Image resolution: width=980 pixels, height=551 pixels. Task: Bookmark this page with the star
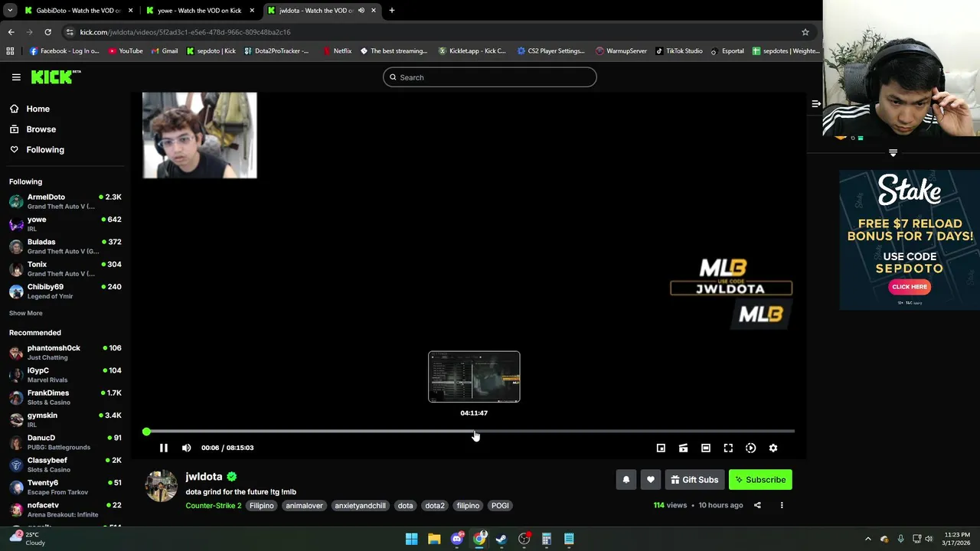[805, 32]
